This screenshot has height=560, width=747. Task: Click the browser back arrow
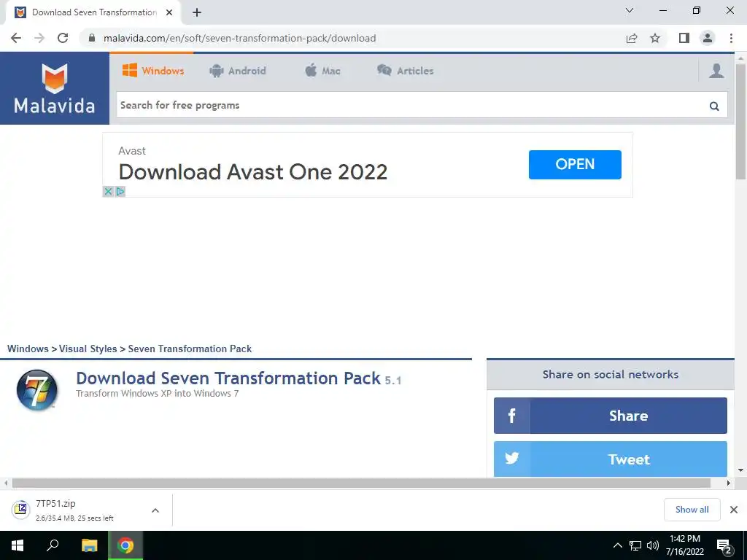tap(16, 38)
